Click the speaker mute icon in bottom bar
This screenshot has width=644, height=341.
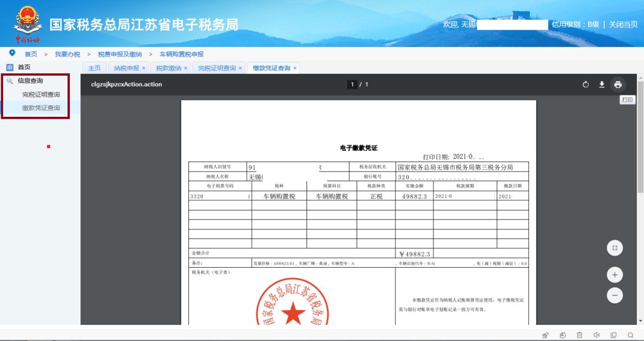pyautogui.click(x=597, y=335)
